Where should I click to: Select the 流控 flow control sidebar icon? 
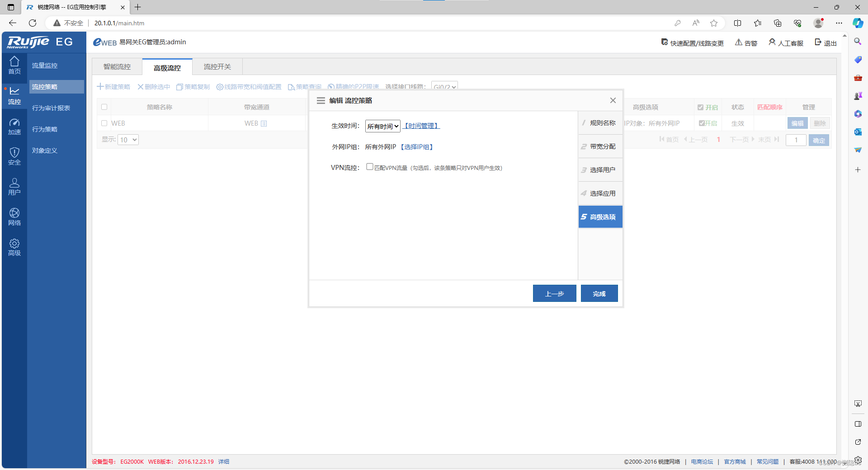click(x=14, y=95)
